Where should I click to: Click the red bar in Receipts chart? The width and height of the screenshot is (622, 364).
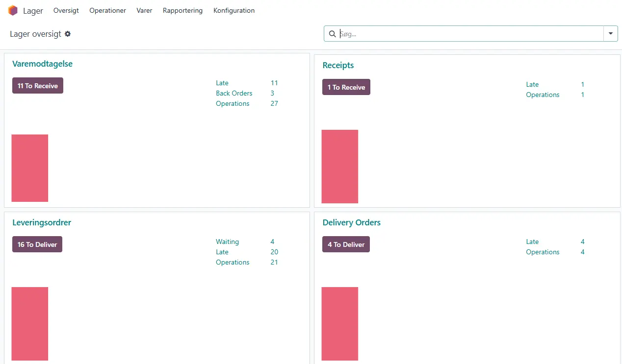tap(340, 167)
